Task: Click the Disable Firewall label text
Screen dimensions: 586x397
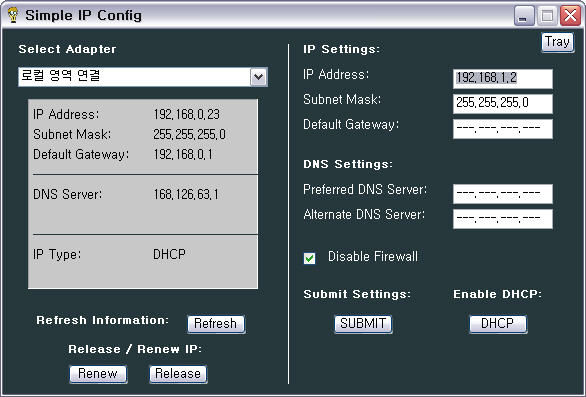Action: click(x=373, y=256)
